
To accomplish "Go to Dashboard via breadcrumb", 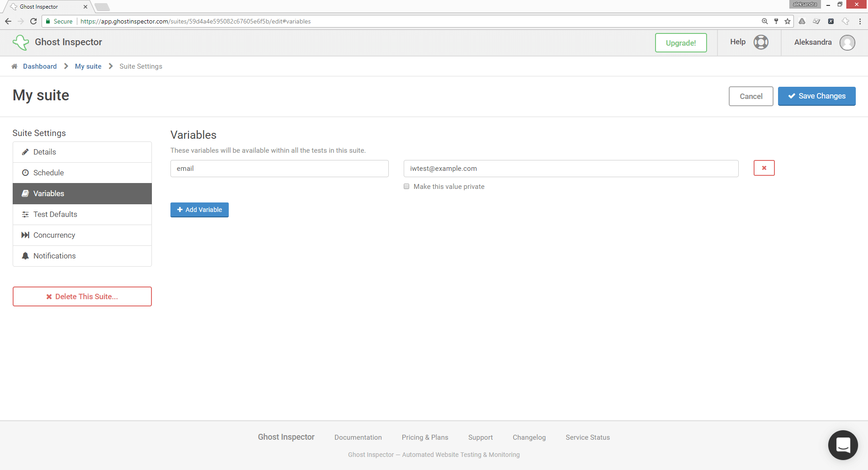I will (x=40, y=66).
